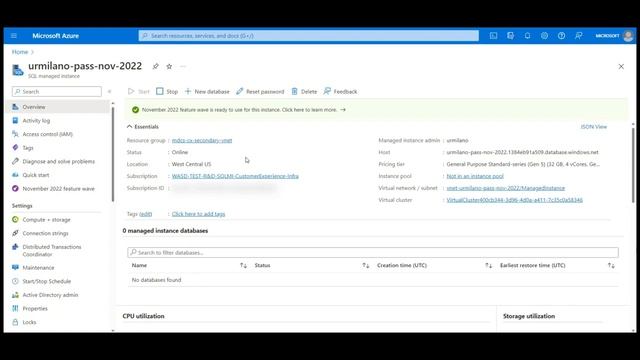
Task: Click the Tags edit link
Action: pyautogui.click(x=146, y=214)
